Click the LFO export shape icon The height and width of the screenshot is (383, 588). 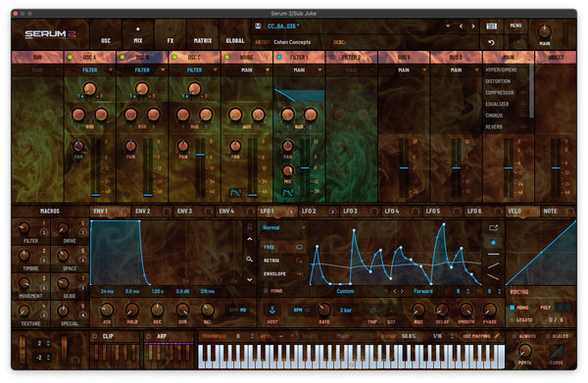pos(493,227)
